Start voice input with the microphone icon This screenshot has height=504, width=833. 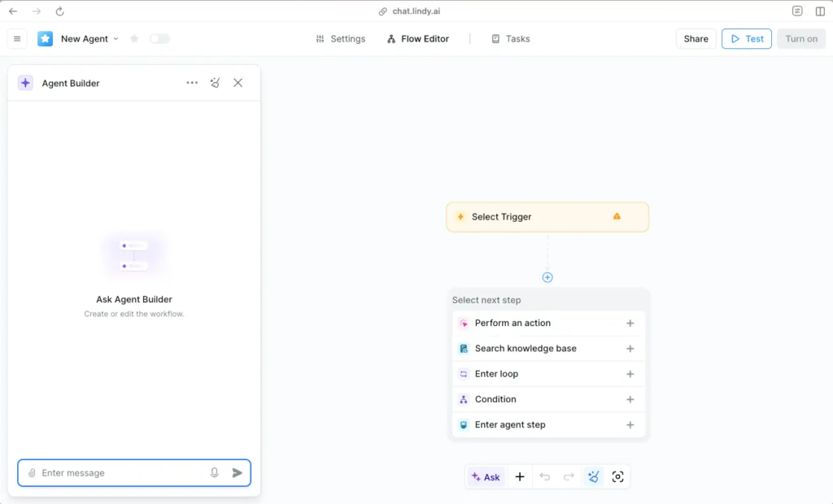point(216,472)
